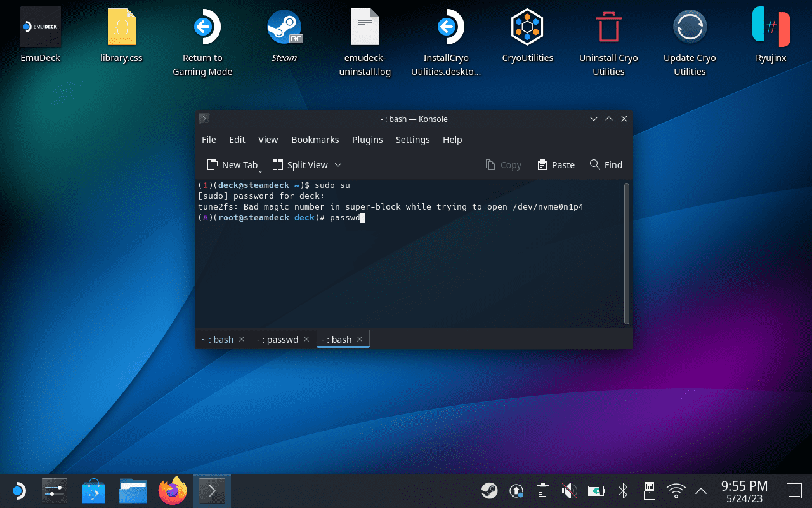Open Konsole Edit menu
The image size is (812, 508).
point(237,140)
